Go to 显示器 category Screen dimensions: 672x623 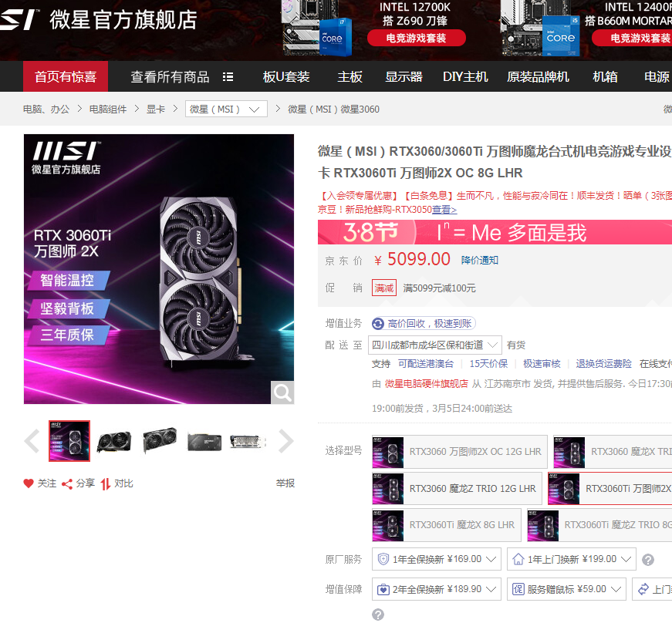point(404,76)
